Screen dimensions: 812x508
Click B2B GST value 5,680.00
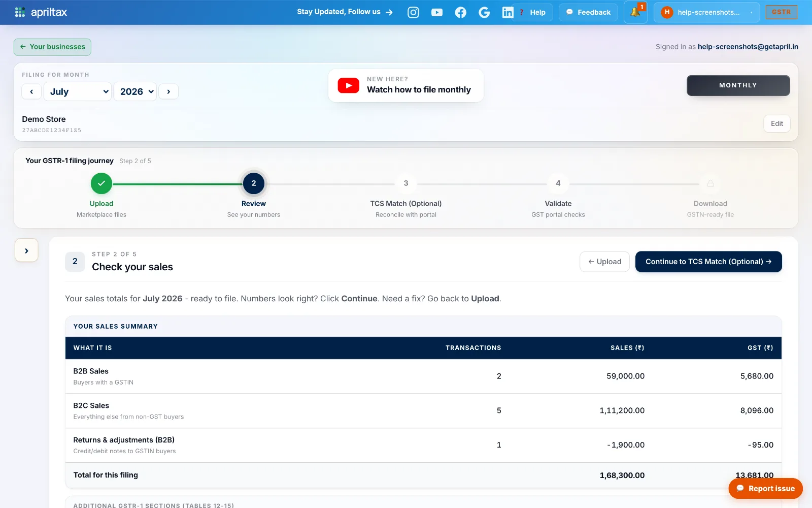[757, 376]
